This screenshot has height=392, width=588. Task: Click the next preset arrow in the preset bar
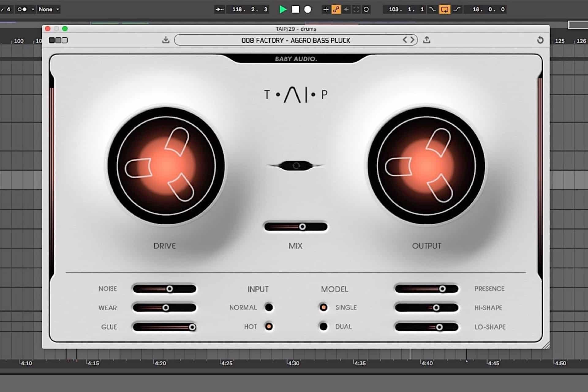(x=412, y=40)
